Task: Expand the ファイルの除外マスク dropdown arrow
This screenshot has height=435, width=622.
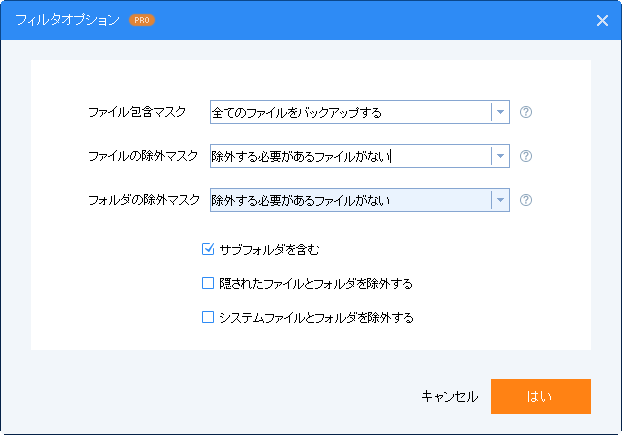Action: (500, 156)
